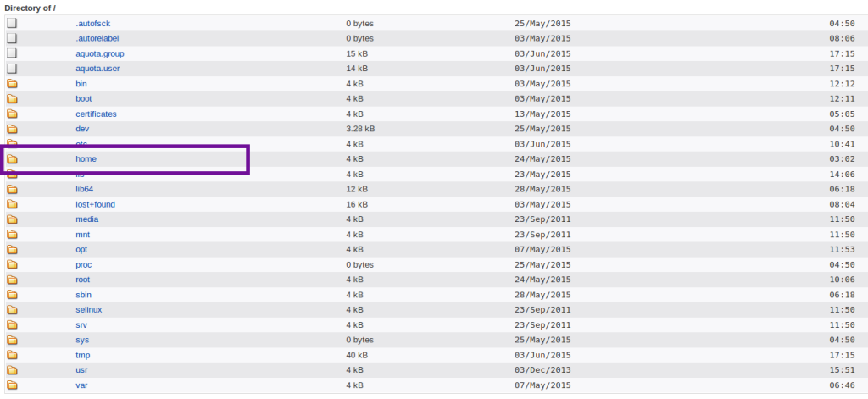Click the folder icon beside tmp
Screen dimensions: 868x399
[x=12, y=355]
